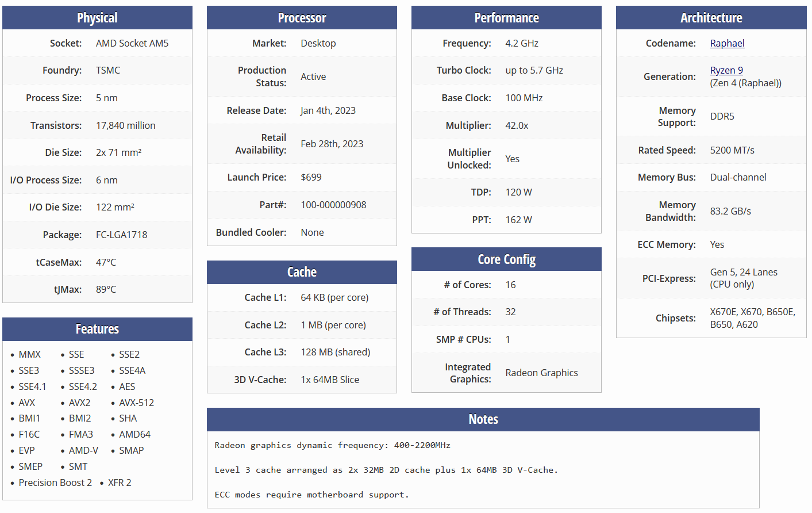Click the "122 mm²" I/O die size value
The height and width of the screenshot is (513, 812).
click(115, 207)
